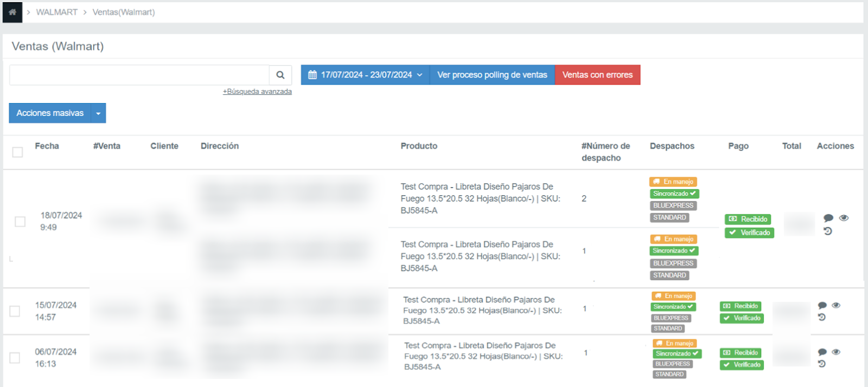868x387 pixels.
Task: Click the Total column header
Action: [792, 146]
